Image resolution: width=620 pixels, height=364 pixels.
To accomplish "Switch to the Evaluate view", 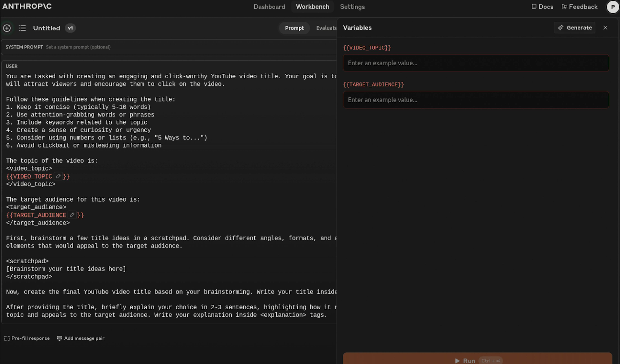I will [x=326, y=28].
